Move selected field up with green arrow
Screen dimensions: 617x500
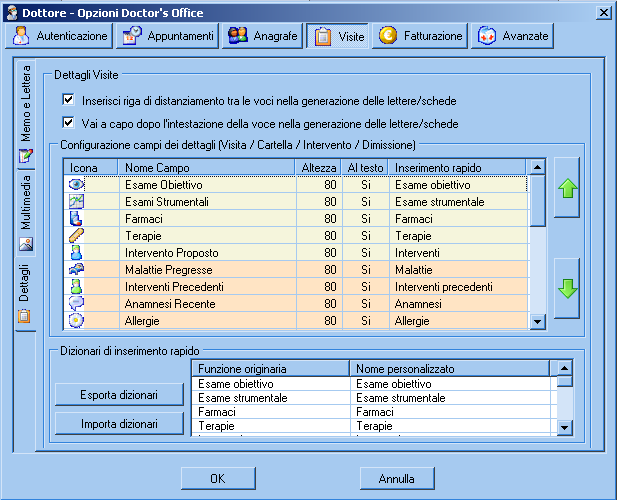(x=567, y=188)
